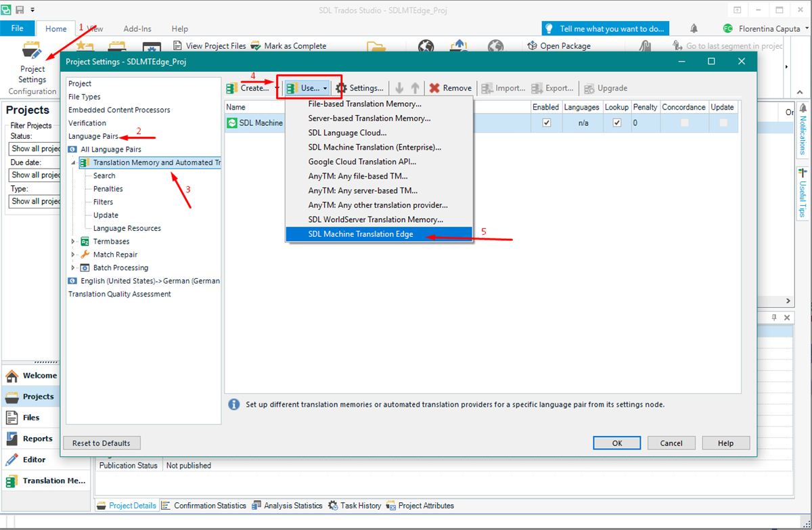The height and width of the screenshot is (530, 812).
Task: Open the Useful Tips side tab
Action: [803, 193]
